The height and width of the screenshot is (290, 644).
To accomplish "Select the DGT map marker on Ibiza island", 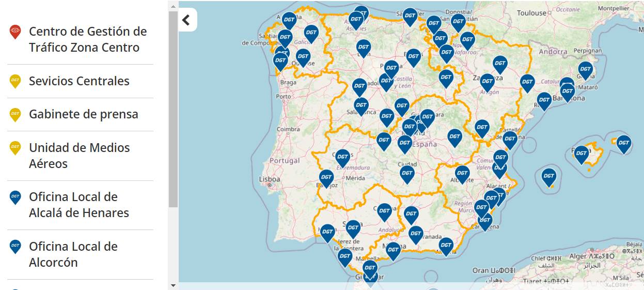I will 548,176.
